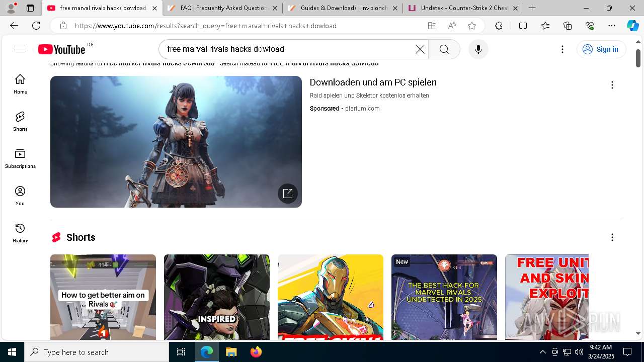The width and height of the screenshot is (644, 362).
Task: Open Task View on the taskbar
Action: (181, 352)
